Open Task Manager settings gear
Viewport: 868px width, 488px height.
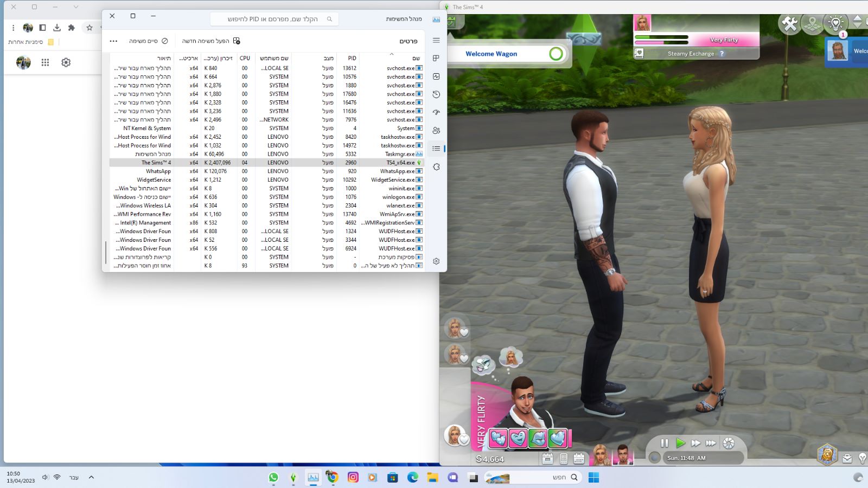pos(436,261)
